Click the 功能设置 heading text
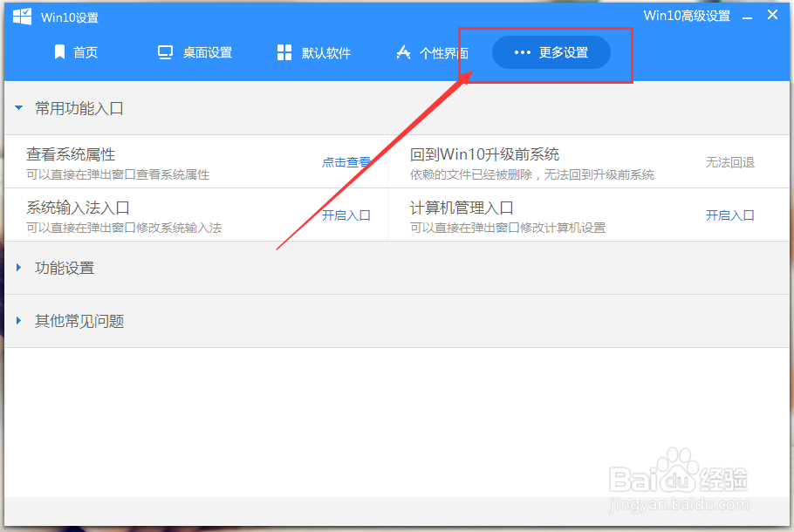 (x=65, y=267)
